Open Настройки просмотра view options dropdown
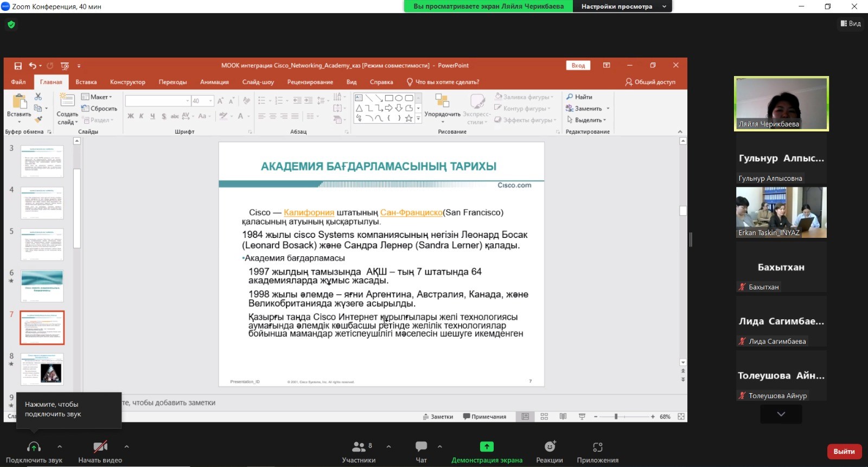Screen dimensions: 868x467 coord(622,7)
